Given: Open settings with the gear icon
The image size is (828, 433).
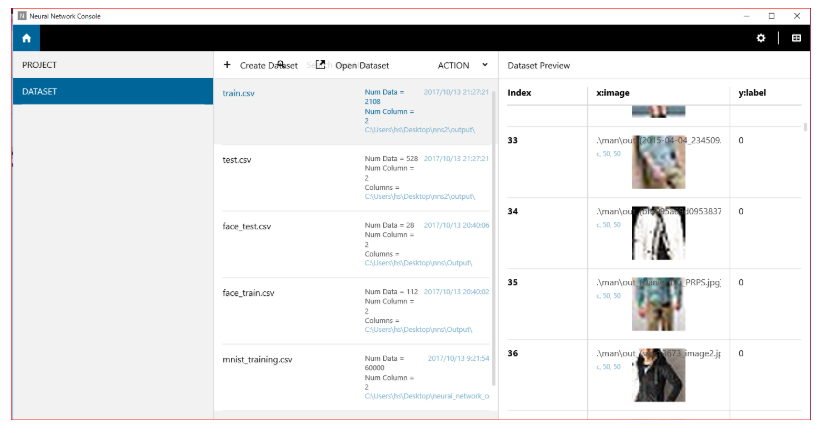Looking at the screenshot, I should click(x=761, y=38).
